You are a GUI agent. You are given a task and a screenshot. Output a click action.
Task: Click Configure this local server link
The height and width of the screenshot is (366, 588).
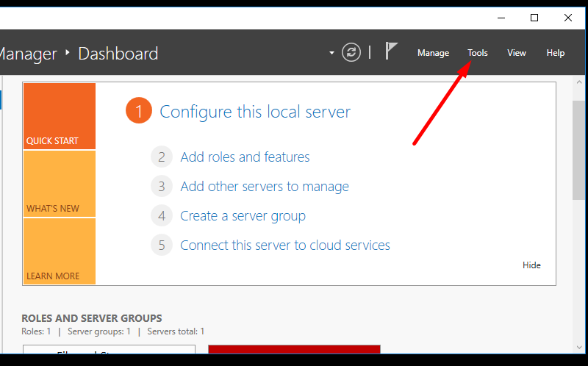255,112
